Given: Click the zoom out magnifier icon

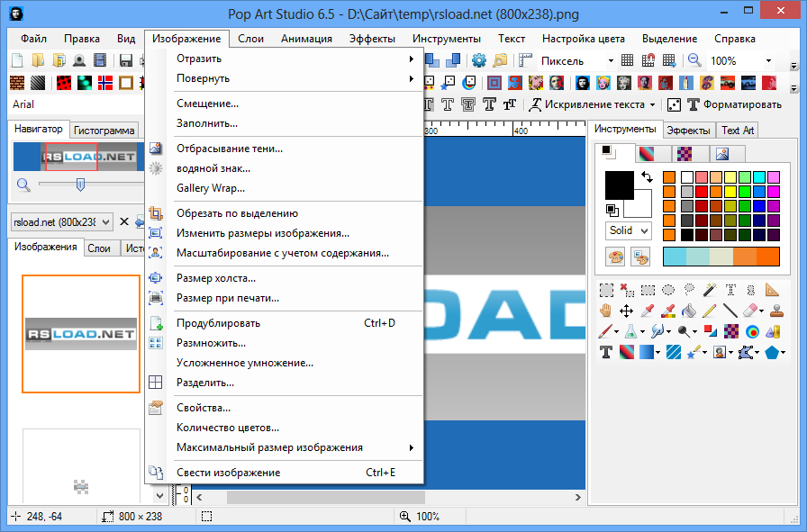Looking at the screenshot, I should pos(694,60).
